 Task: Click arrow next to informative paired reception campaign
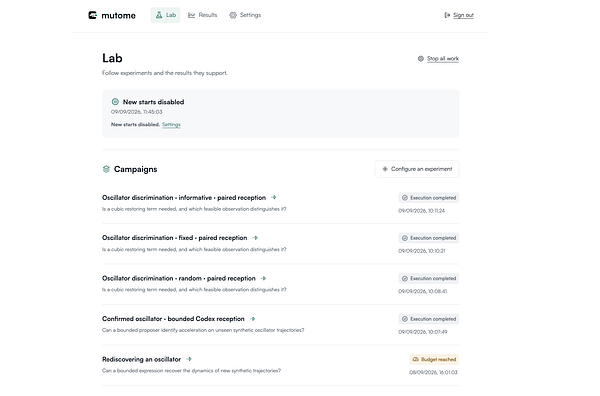point(274,198)
